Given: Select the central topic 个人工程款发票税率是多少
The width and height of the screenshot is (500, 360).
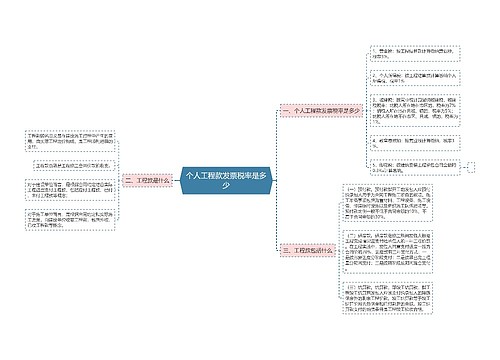Looking at the screenshot, I should click(226, 180).
